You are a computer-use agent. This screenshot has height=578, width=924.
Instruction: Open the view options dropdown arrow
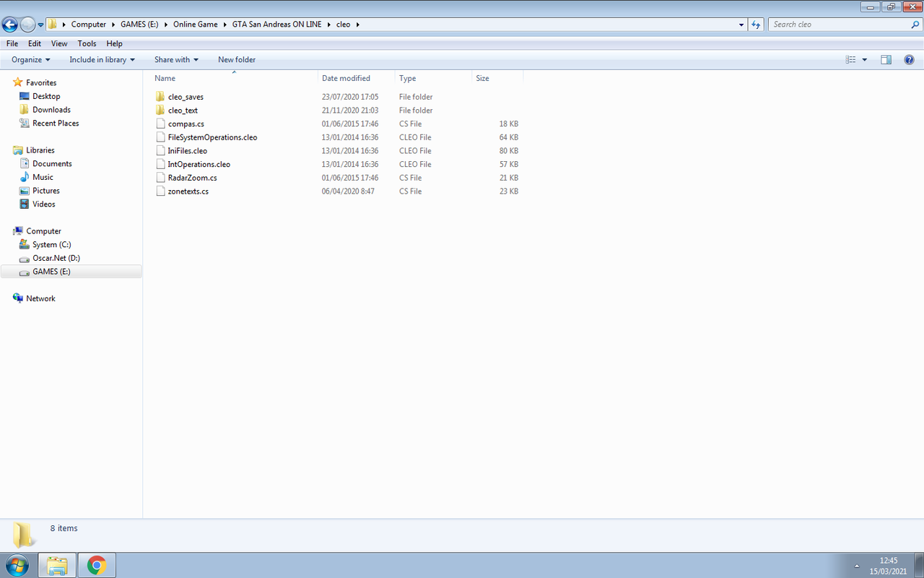[x=865, y=60]
